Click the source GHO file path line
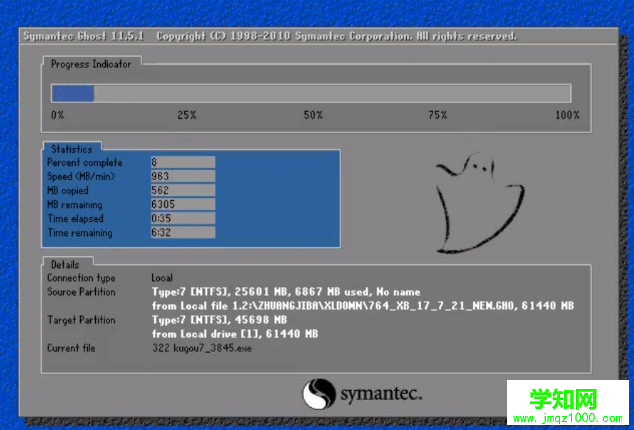 [x=363, y=306]
